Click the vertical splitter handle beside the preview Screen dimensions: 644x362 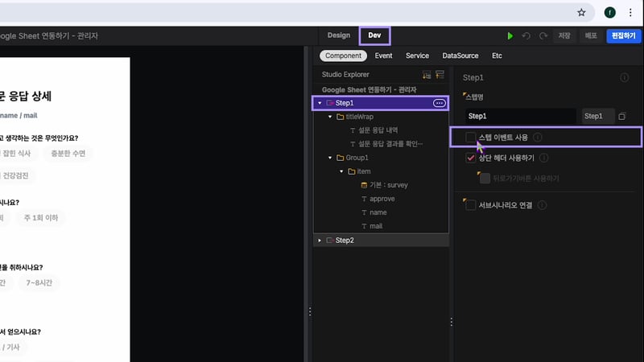(310, 312)
